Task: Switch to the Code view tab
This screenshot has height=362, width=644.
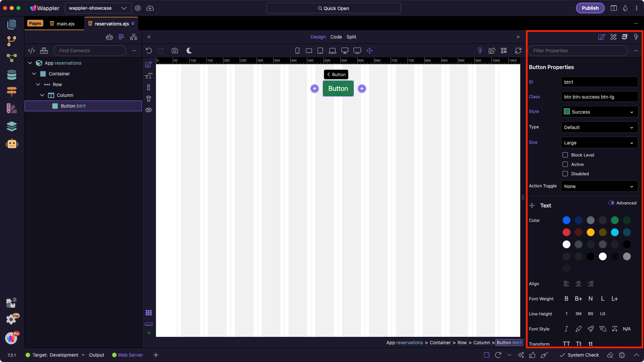Action: [336, 37]
